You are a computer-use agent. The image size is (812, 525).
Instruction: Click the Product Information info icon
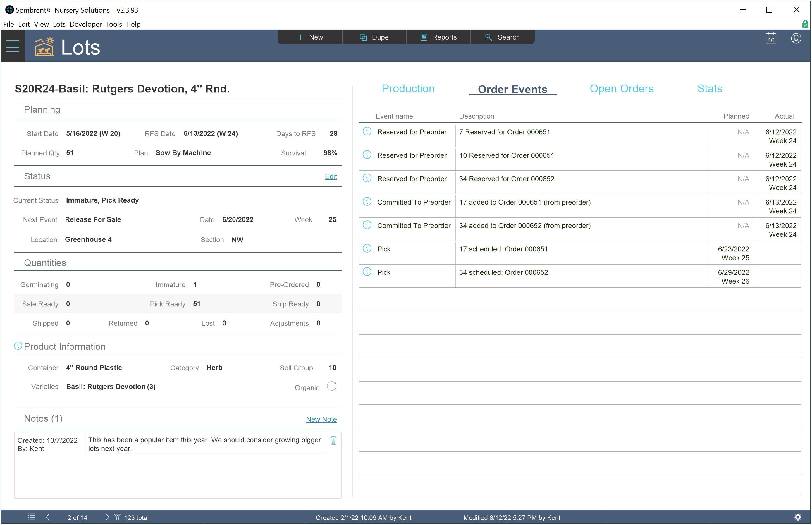(18, 346)
